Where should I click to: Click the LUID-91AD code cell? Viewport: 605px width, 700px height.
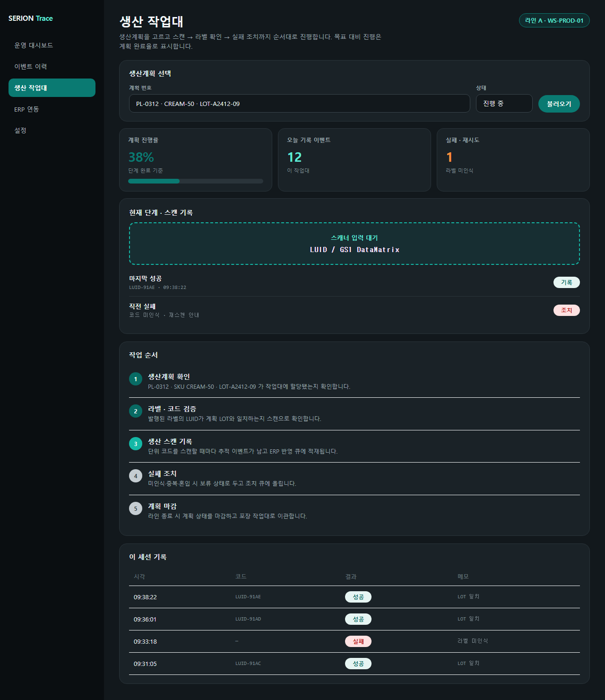click(x=248, y=619)
